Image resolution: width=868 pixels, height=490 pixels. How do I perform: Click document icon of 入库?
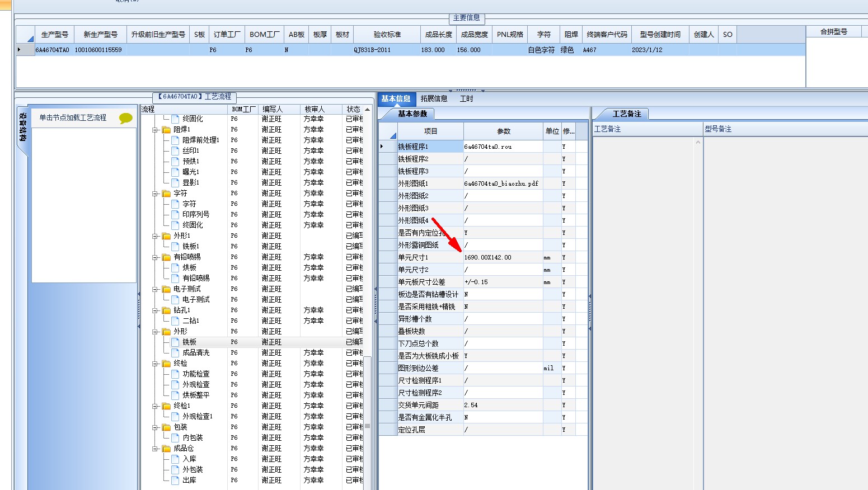pyautogui.click(x=176, y=459)
